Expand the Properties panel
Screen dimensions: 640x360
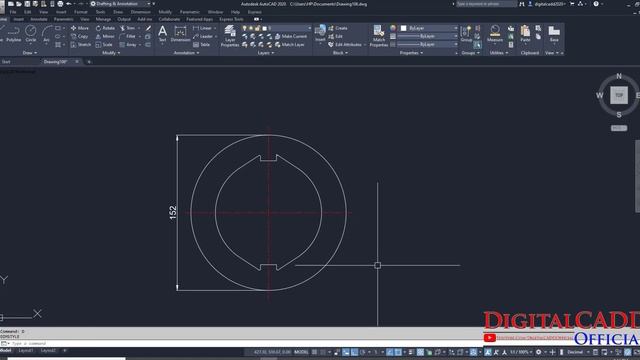(x=411, y=53)
